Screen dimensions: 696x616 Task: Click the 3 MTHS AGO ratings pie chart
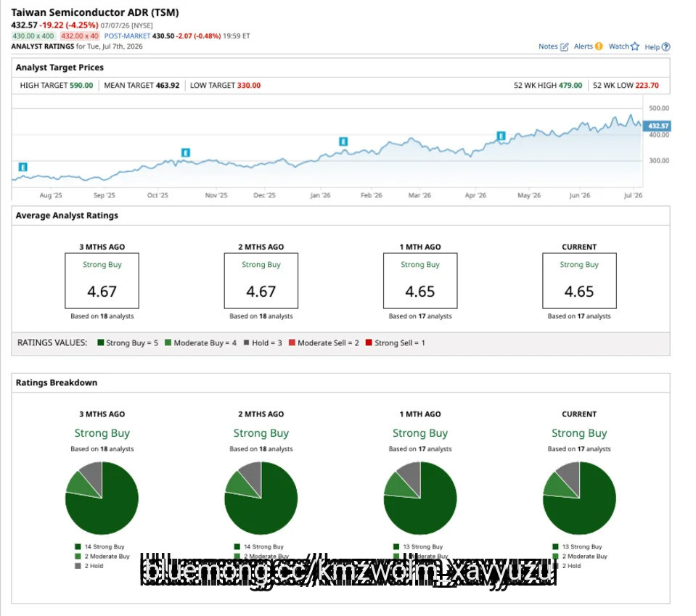pyautogui.click(x=102, y=498)
